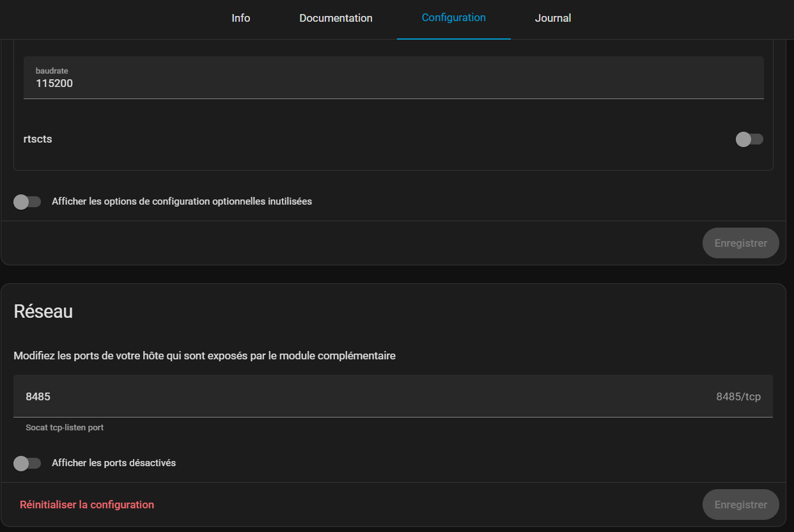The width and height of the screenshot is (794, 532).
Task: Click the 8485/tcp suffix label
Action: point(738,396)
